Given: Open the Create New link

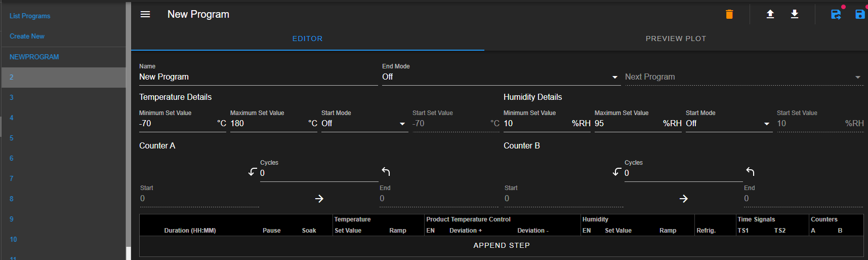Looking at the screenshot, I should point(27,36).
